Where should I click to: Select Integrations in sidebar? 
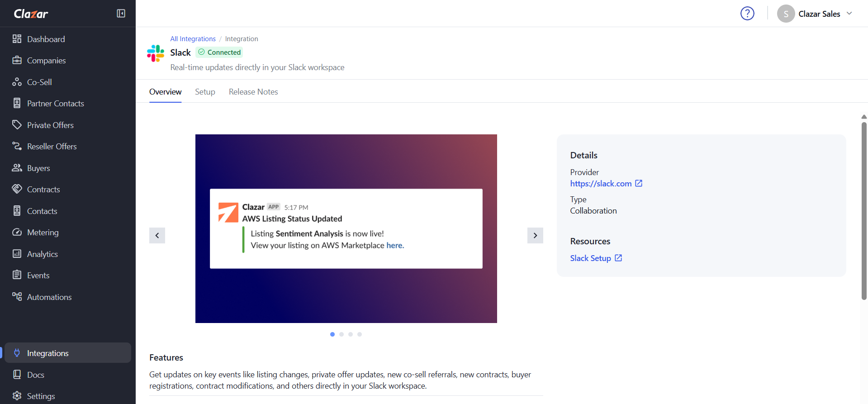coord(68,353)
